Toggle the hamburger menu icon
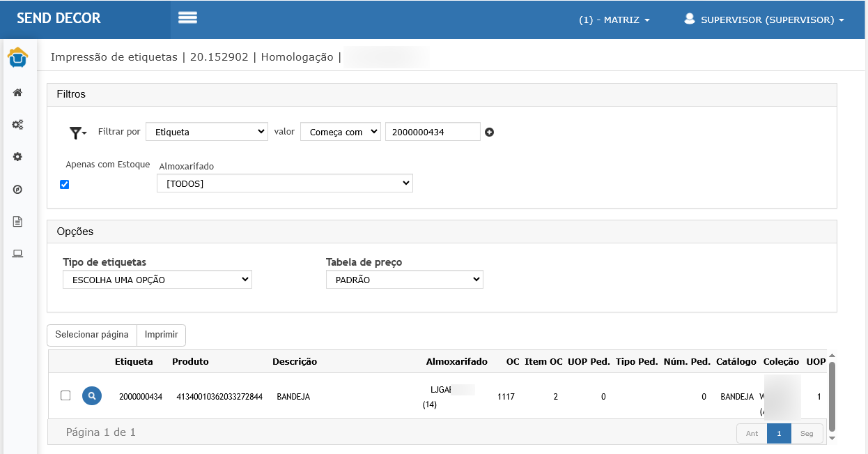 point(188,18)
